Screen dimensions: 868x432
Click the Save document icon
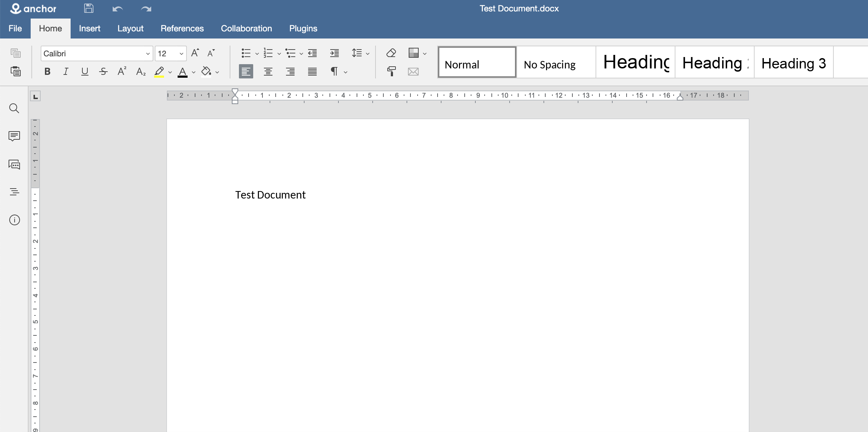tap(88, 9)
